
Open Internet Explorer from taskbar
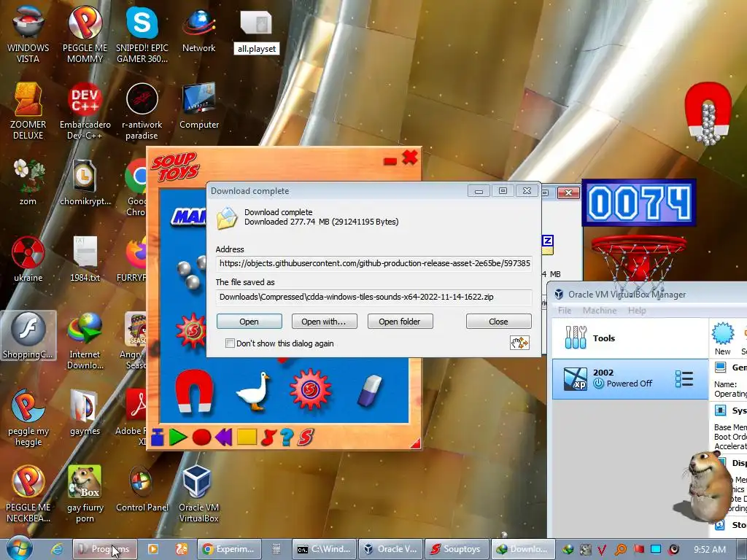point(57,549)
